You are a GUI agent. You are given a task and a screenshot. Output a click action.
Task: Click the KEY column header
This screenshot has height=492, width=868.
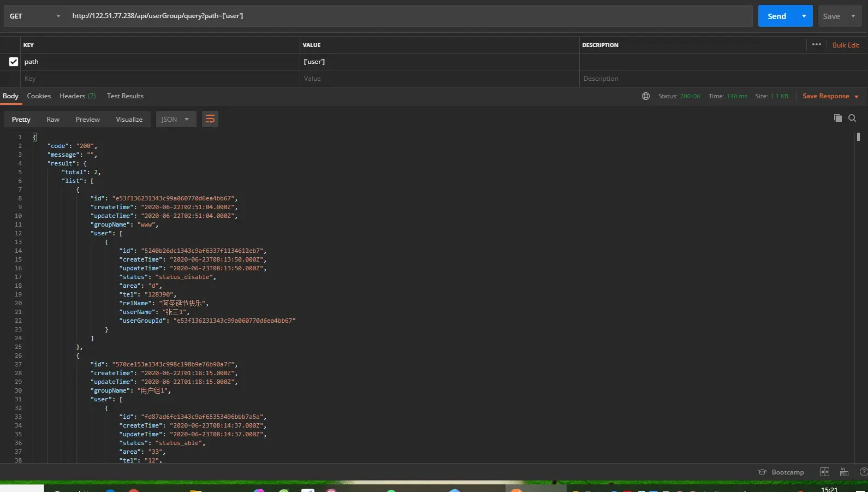tap(28, 45)
